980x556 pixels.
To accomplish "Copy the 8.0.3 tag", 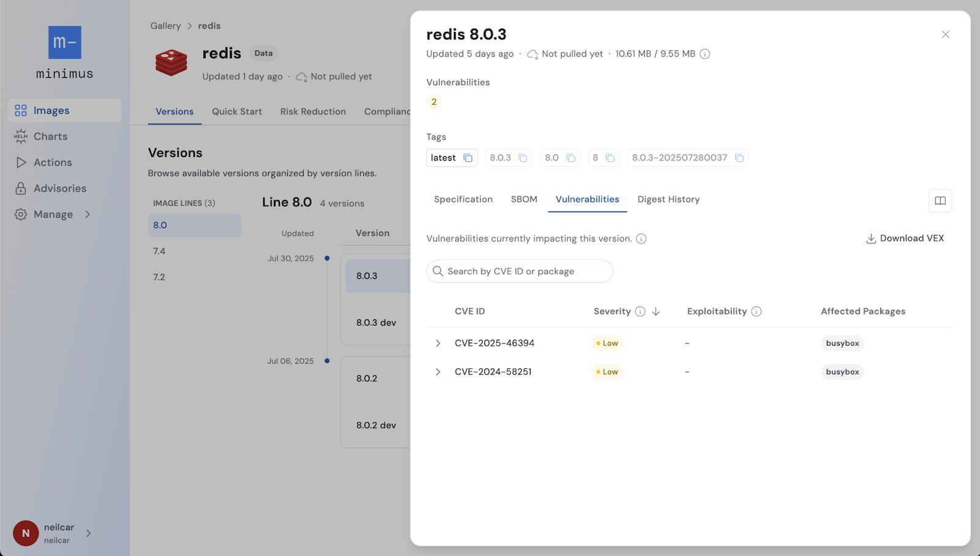I will coord(523,158).
